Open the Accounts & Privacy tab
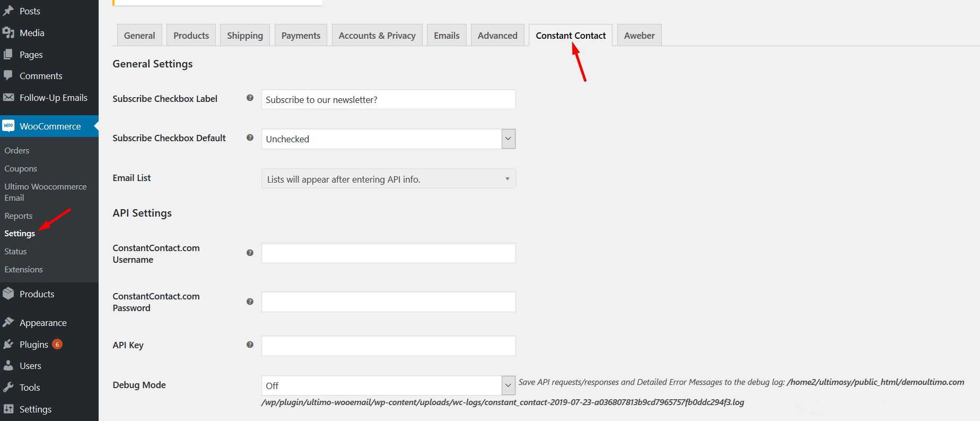The height and width of the screenshot is (421, 980). coord(377,36)
